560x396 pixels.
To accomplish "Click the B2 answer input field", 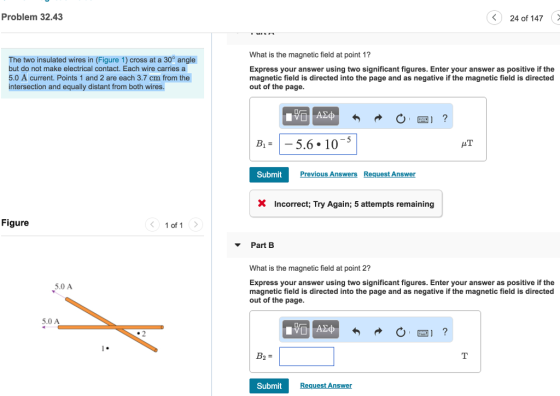I will point(306,356).
